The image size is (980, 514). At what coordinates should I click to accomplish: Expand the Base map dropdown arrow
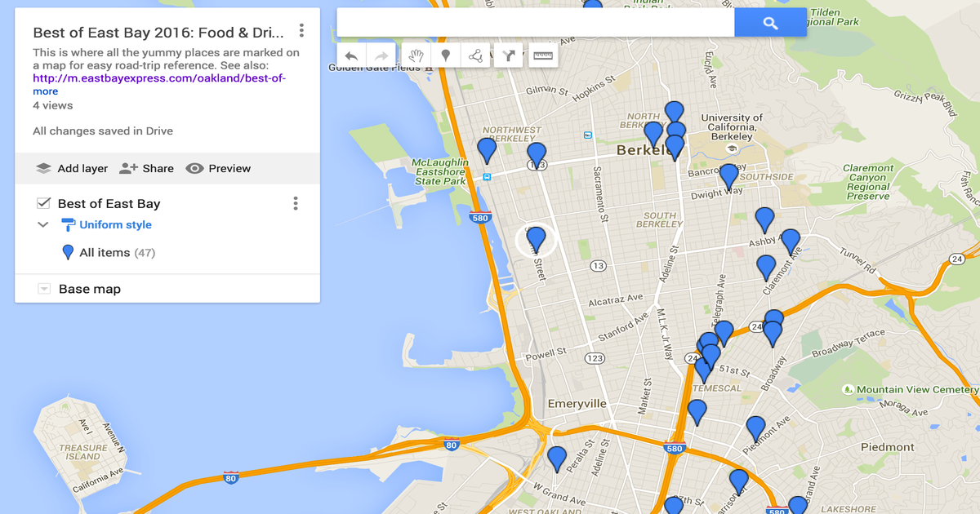[44, 289]
